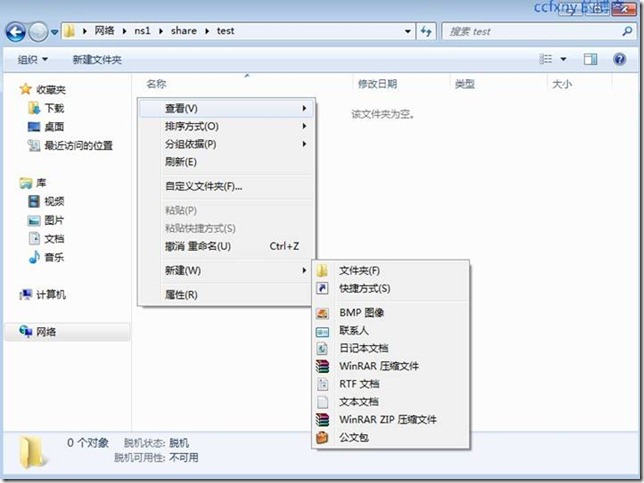Open the 文档 library
This screenshot has width=644, height=483.
(x=46, y=239)
